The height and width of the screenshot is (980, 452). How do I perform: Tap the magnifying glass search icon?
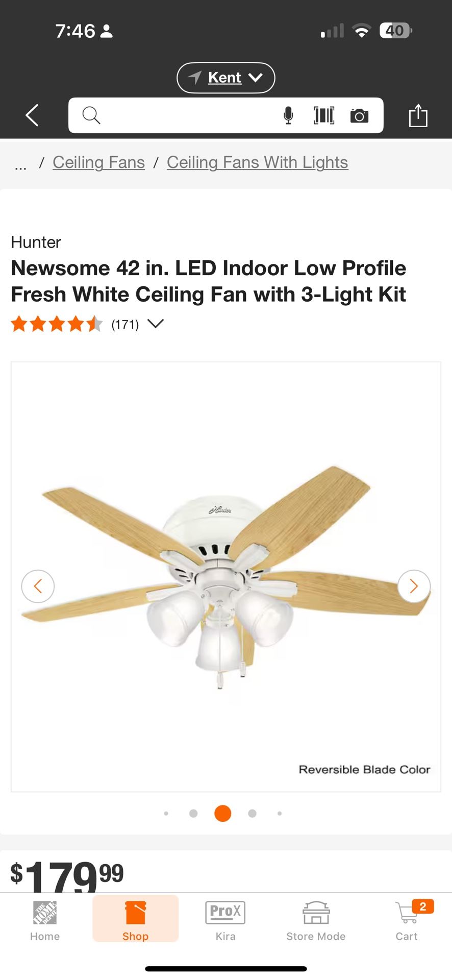click(91, 115)
